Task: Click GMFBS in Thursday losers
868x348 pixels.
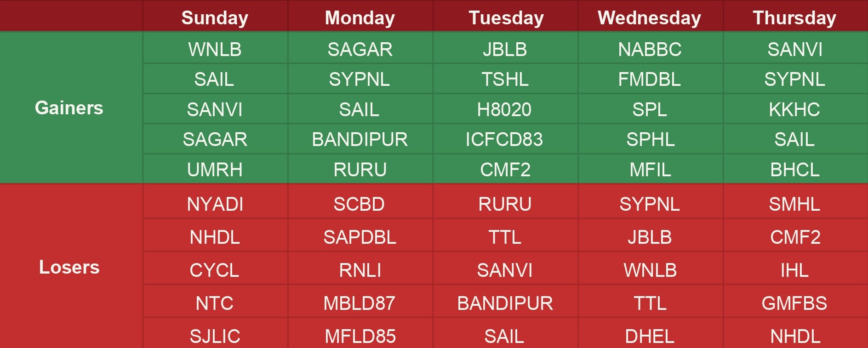Action: [x=794, y=303]
